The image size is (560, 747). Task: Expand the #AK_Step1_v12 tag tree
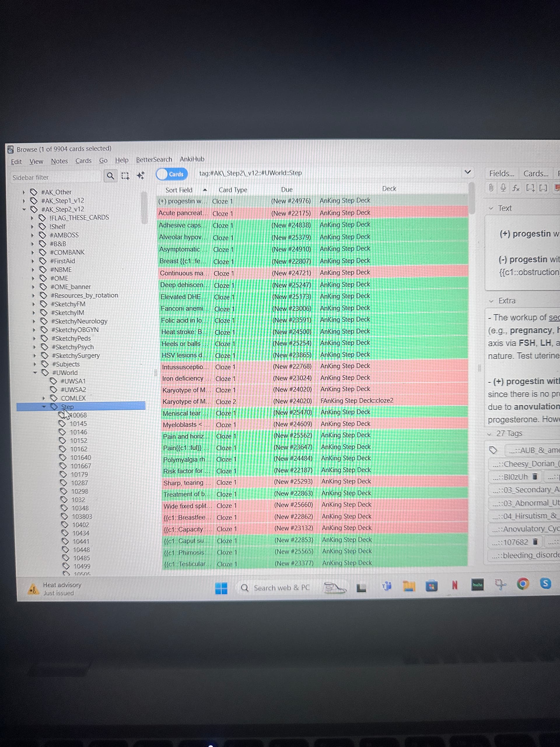click(x=24, y=200)
